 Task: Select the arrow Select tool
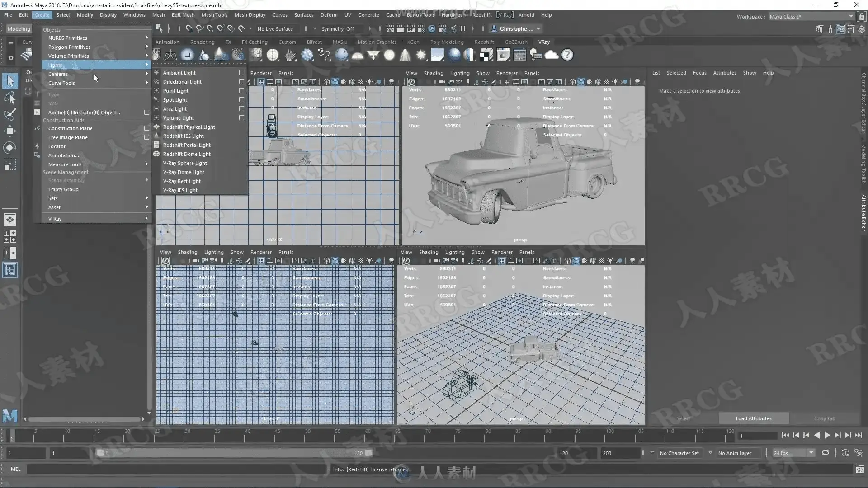10,81
